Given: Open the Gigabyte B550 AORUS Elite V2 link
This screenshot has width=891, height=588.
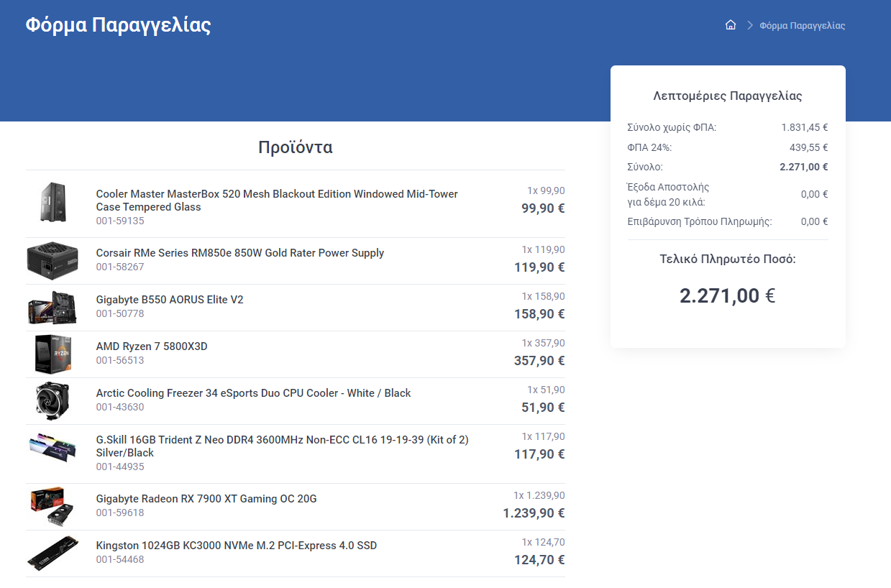Looking at the screenshot, I should (x=170, y=300).
